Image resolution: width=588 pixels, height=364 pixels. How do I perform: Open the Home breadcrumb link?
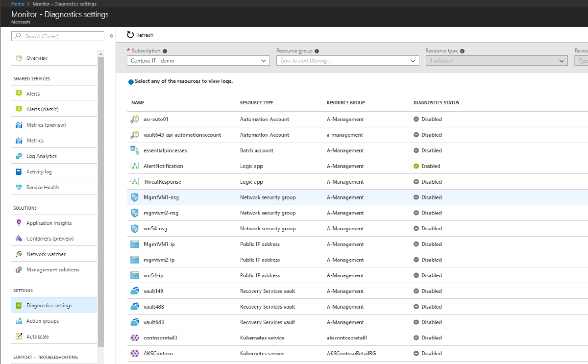pos(17,3)
